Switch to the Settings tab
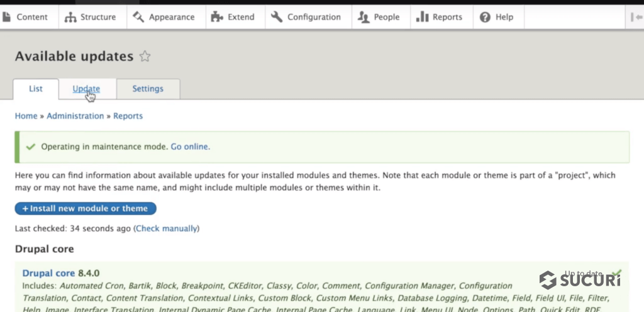 148,89
